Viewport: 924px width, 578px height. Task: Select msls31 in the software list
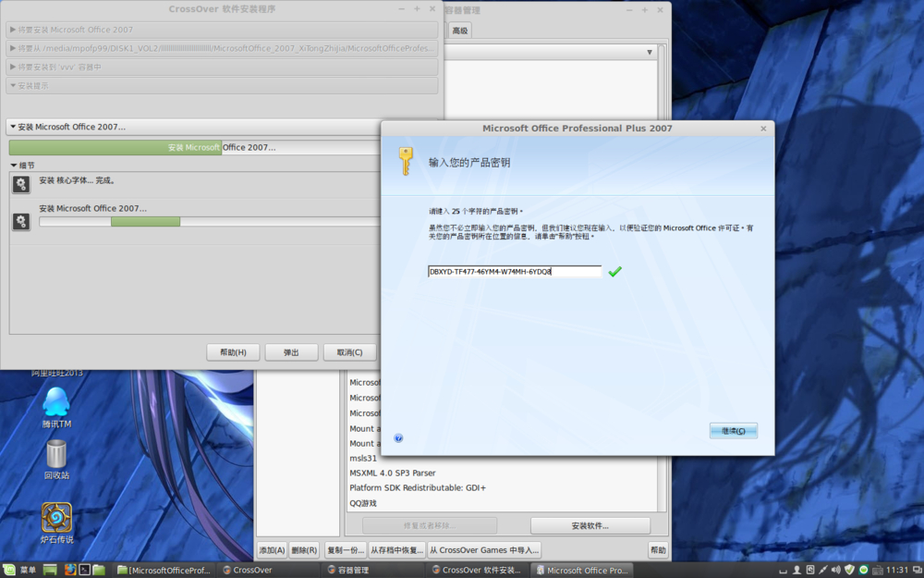pyautogui.click(x=363, y=459)
